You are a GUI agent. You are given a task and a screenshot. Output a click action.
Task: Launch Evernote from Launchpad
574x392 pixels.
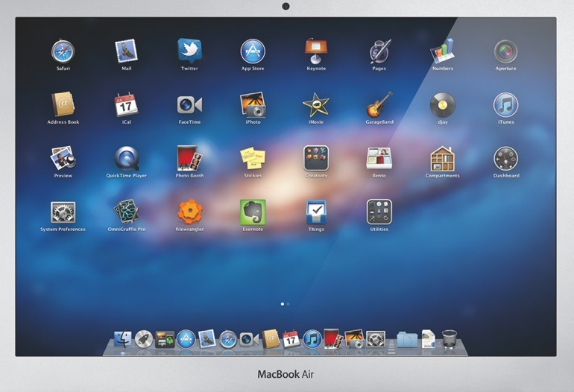click(253, 212)
